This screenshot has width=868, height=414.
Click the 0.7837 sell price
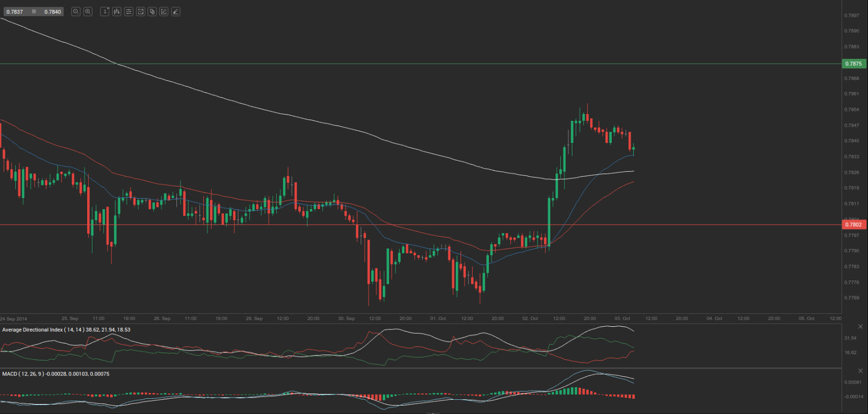click(x=15, y=12)
